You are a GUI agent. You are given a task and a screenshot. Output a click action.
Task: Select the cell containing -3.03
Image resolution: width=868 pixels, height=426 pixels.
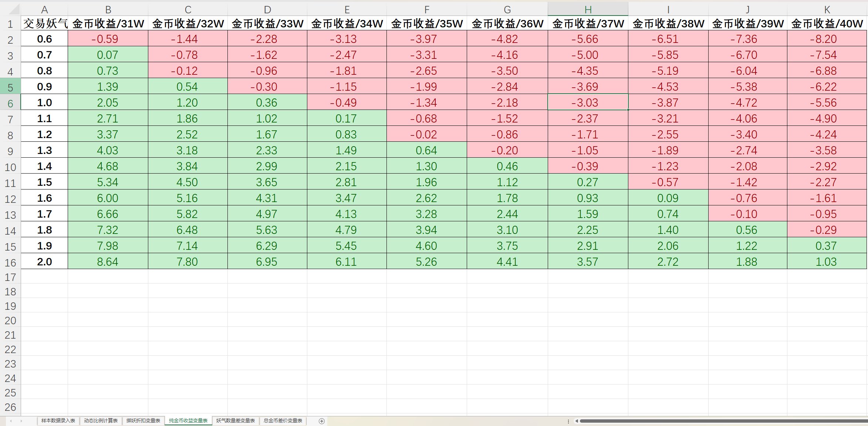(x=588, y=103)
